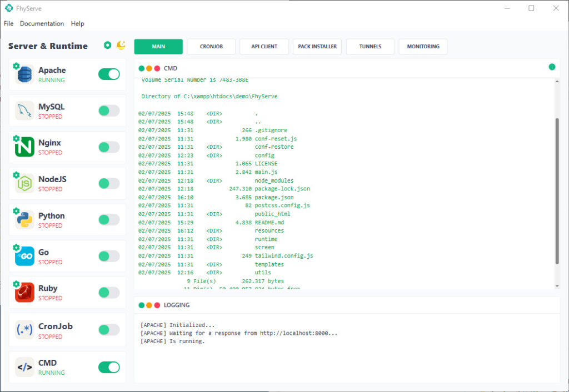This screenshot has width=569, height=392.
Task: Click the public_html directory entry
Action: [272, 214]
